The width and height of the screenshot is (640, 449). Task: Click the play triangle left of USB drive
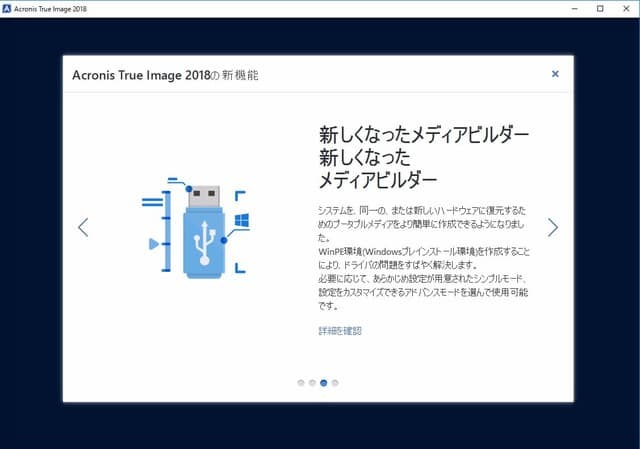(153, 243)
